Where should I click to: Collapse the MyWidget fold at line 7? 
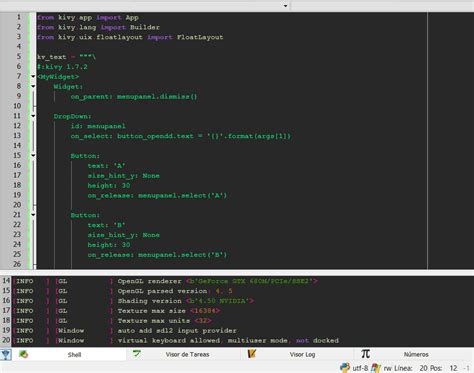point(33,77)
